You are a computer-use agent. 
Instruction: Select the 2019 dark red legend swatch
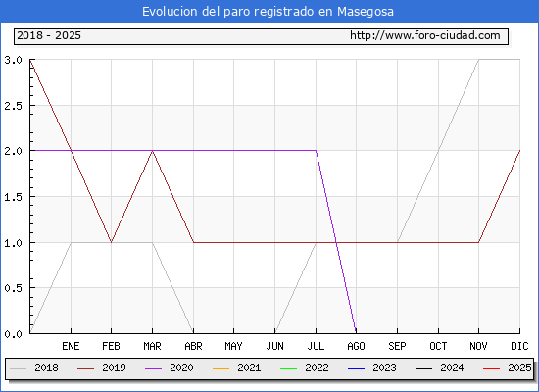85,368
